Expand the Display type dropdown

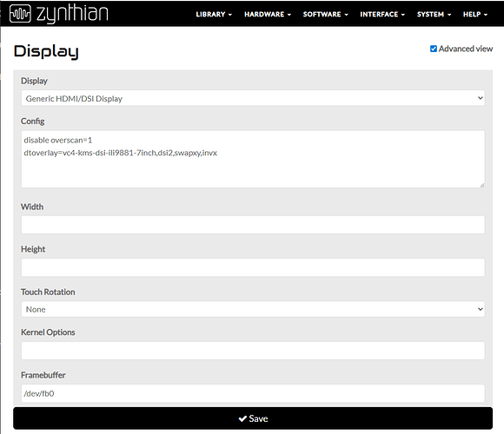pos(253,98)
